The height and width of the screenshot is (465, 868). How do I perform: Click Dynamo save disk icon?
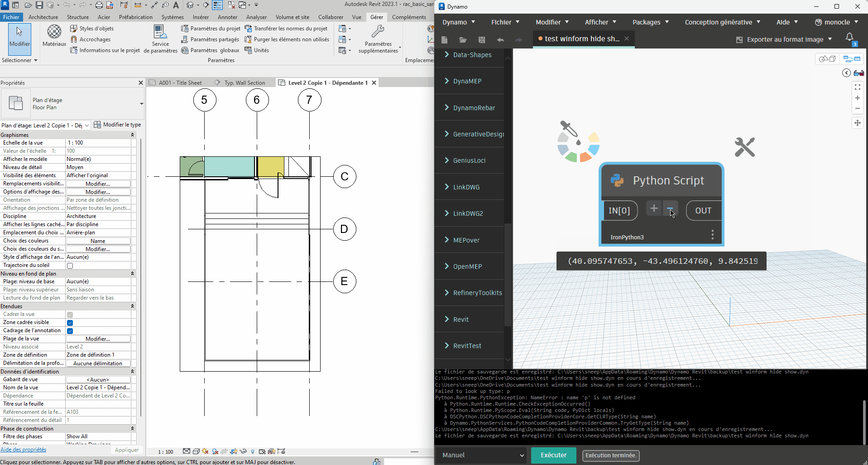pyautogui.click(x=481, y=40)
